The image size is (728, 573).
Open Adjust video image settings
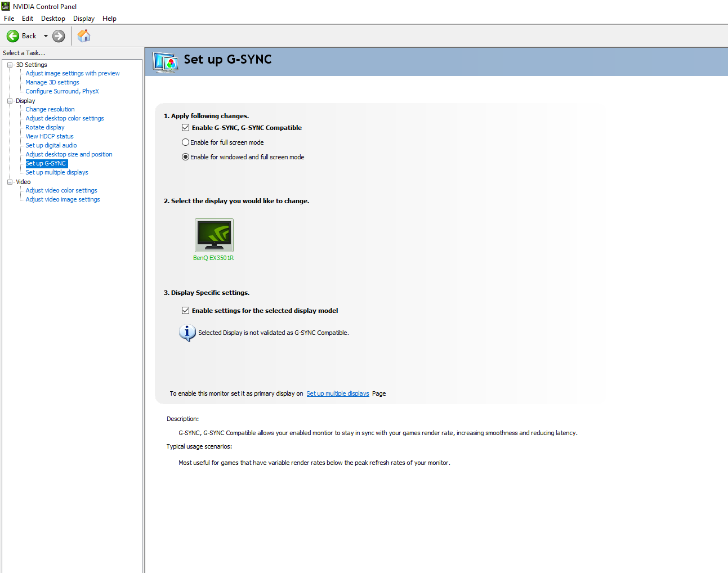(x=62, y=199)
